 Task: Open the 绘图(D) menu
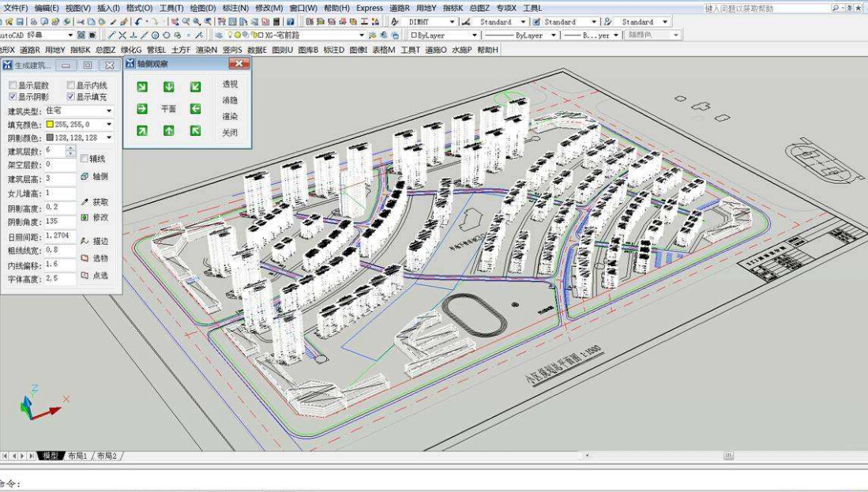[x=202, y=8]
